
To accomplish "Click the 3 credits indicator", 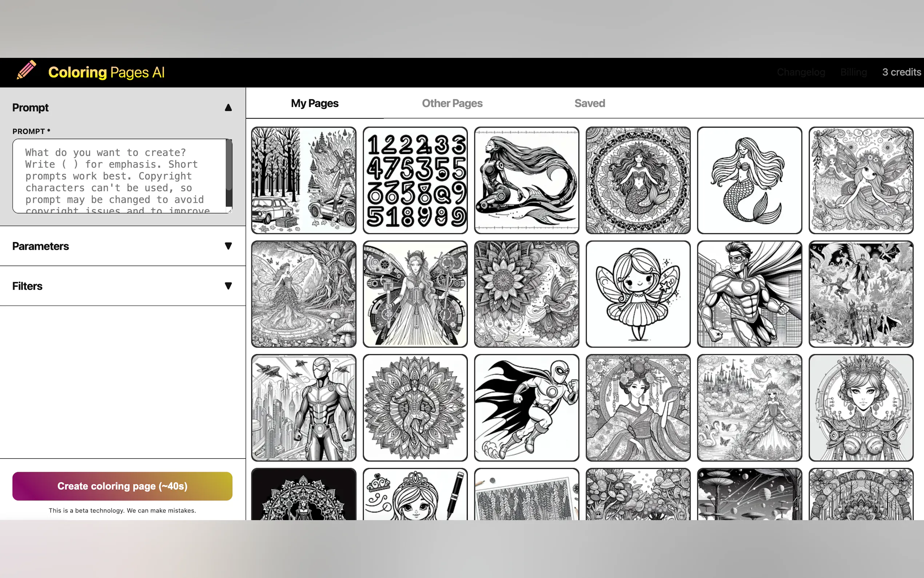I will 901,72.
